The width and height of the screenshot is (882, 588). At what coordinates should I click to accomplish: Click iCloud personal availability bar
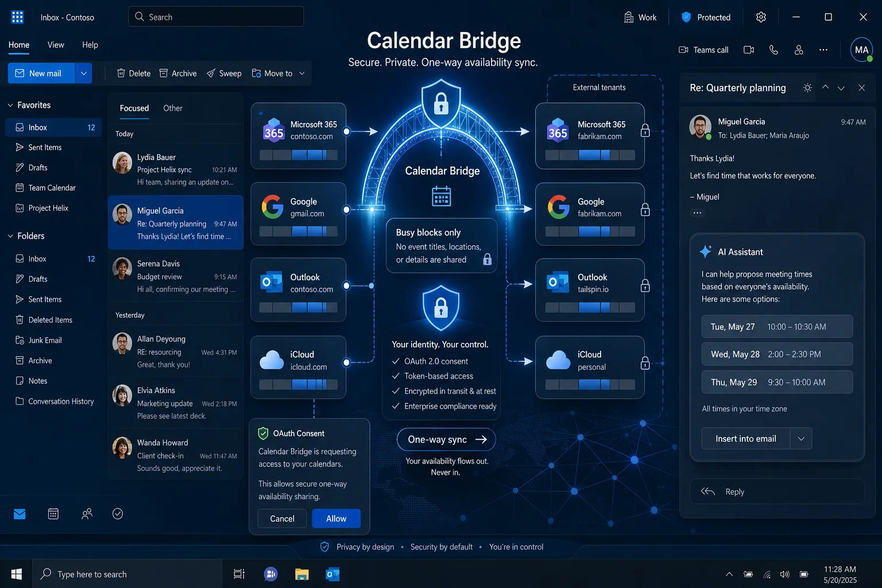point(590,385)
